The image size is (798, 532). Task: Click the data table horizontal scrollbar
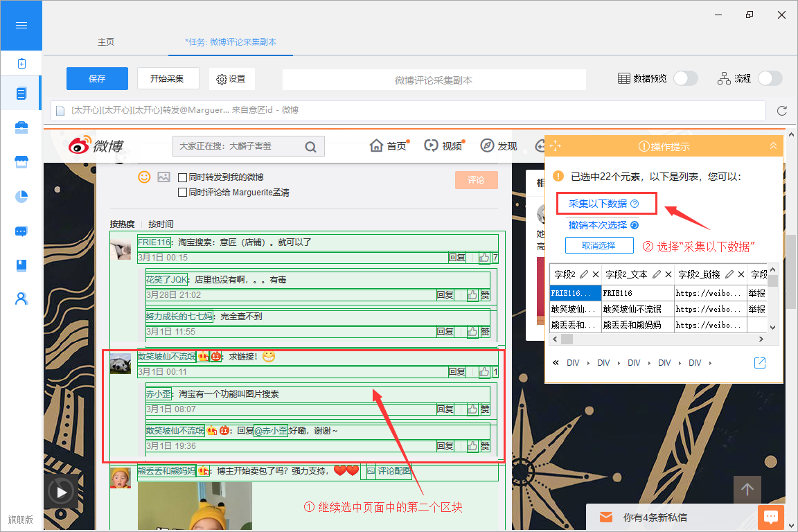coord(567,339)
